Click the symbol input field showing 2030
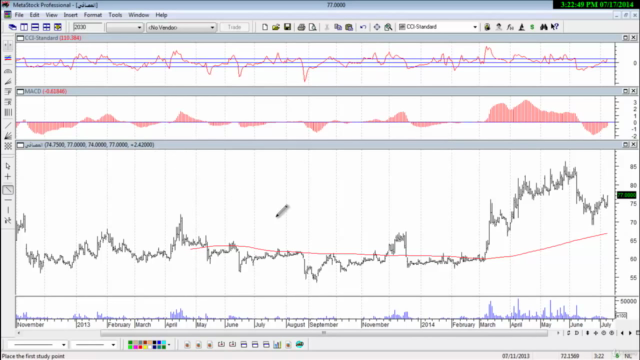The width and height of the screenshot is (640, 360). 87,27
